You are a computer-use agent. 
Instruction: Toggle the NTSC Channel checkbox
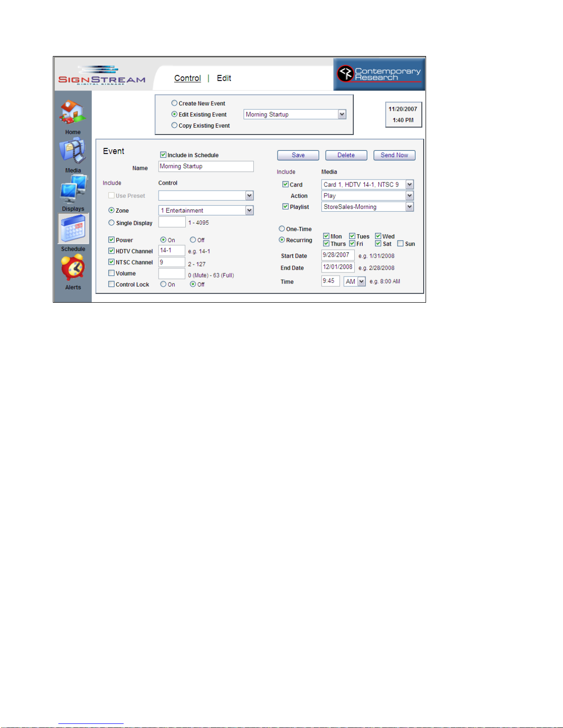coord(111,262)
